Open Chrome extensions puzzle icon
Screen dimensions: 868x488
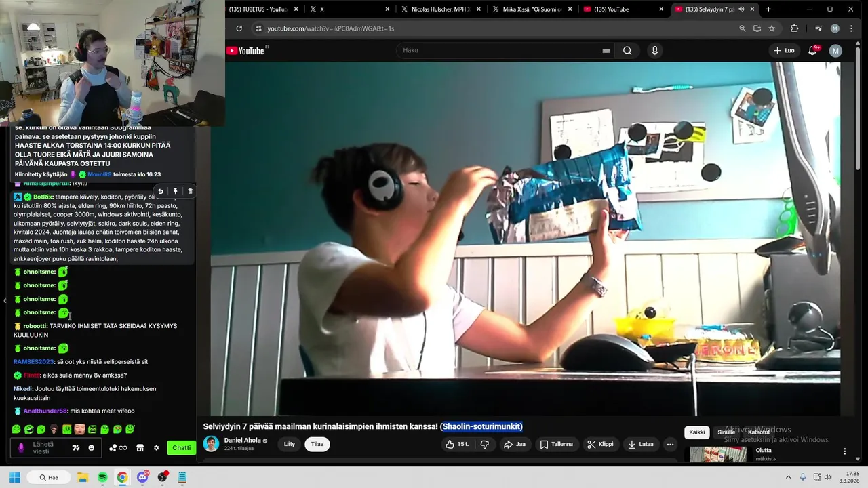[794, 28]
